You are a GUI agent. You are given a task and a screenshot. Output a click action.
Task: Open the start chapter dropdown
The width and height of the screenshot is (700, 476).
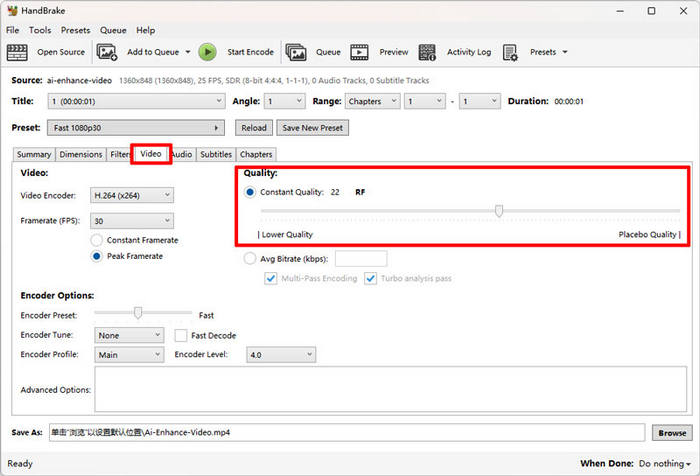(x=425, y=101)
